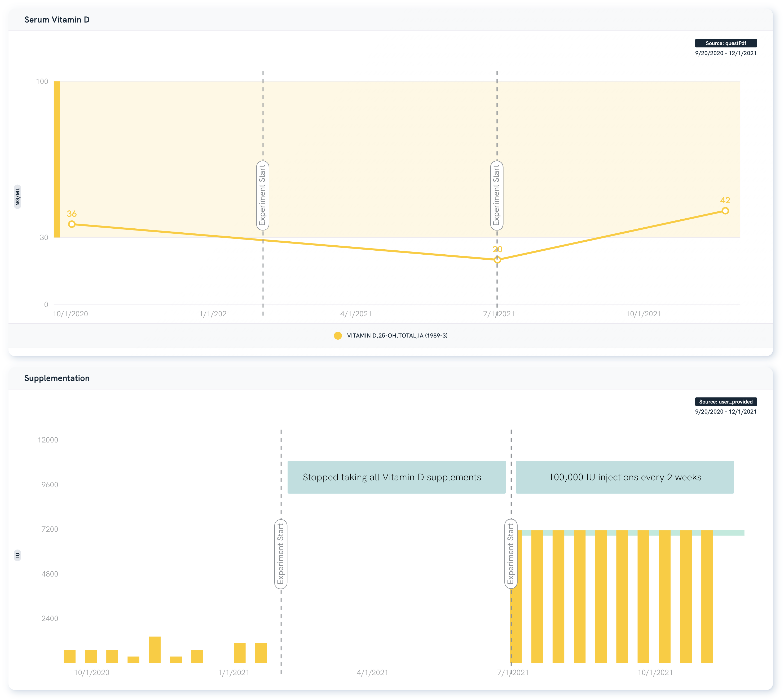
Task: Click the 7200 label on Supplementation y-axis
Action: tap(50, 529)
